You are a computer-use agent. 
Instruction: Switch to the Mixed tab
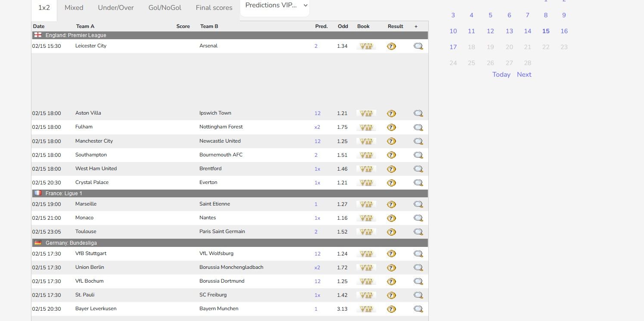pyautogui.click(x=74, y=8)
